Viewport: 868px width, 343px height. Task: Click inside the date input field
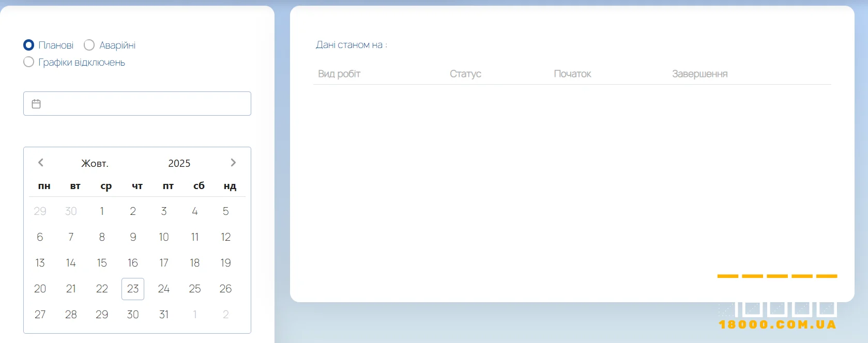(x=145, y=104)
